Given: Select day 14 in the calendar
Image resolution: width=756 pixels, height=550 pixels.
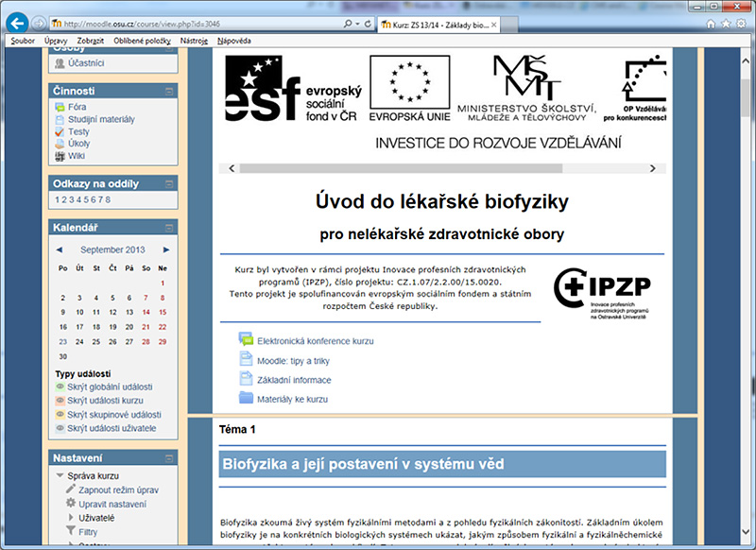Looking at the screenshot, I should coord(146,313).
